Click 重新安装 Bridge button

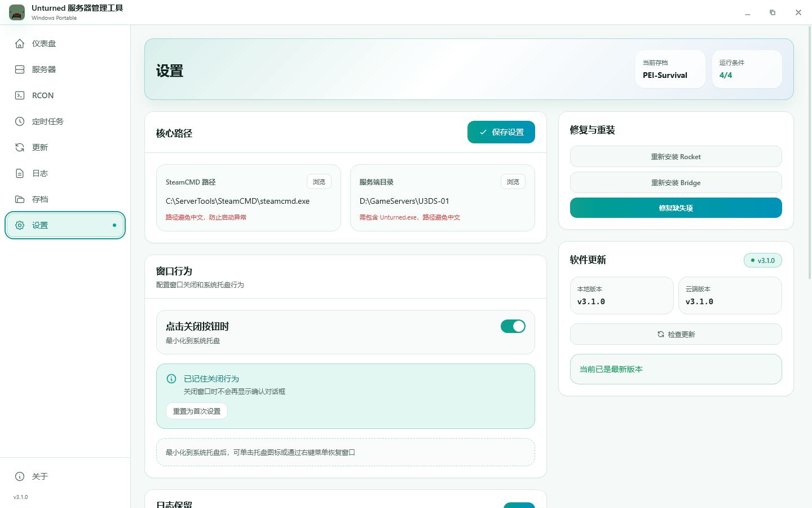[676, 182]
